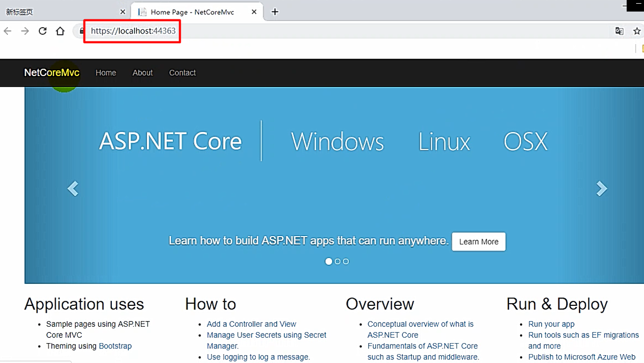Click Sample pages using ASP.NET Core MVC text
The height and width of the screenshot is (363, 644).
coord(98,329)
